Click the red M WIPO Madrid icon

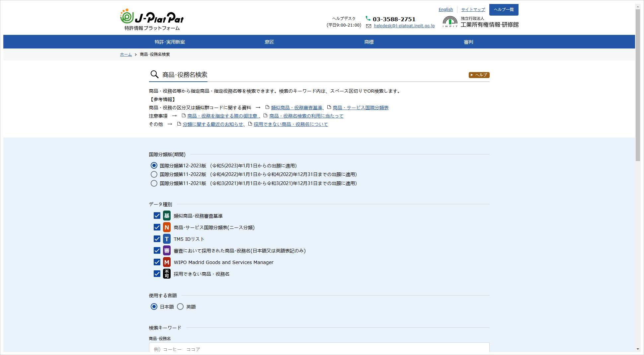click(167, 262)
